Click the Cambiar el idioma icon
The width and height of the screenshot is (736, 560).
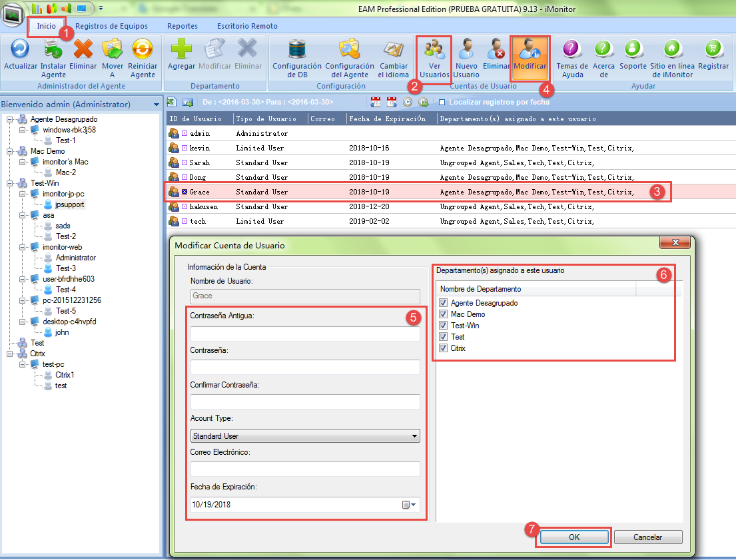[394, 49]
